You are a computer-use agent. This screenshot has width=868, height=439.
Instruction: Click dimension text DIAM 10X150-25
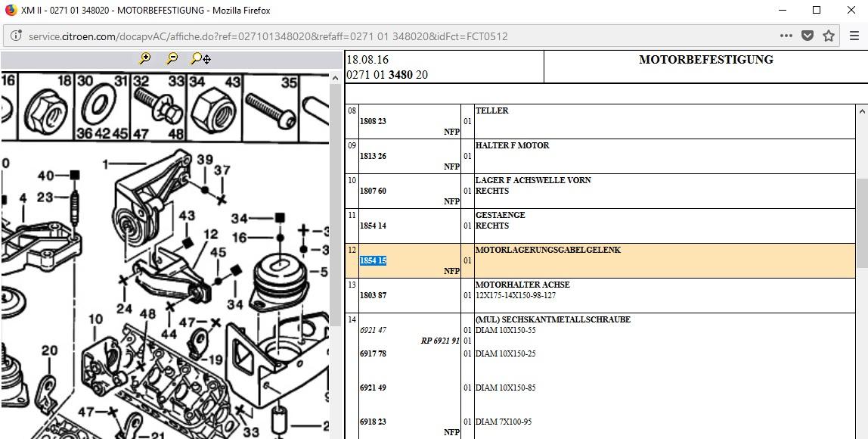click(505, 353)
